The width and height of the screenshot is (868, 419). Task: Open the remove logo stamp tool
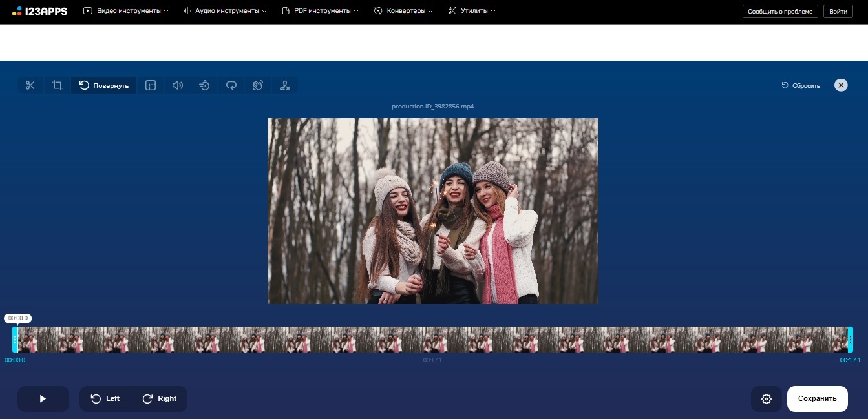point(285,85)
